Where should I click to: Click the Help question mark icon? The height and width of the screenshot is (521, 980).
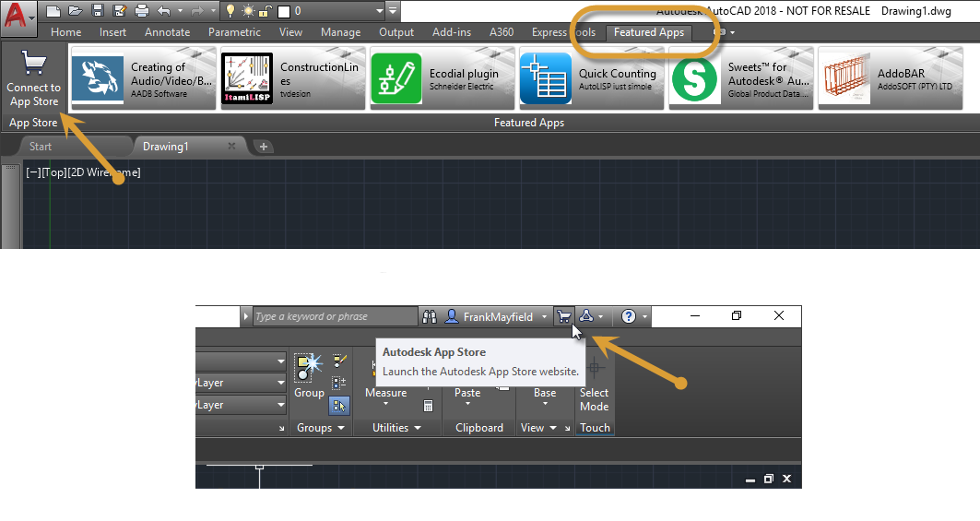pyautogui.click(x=628, y=316)
